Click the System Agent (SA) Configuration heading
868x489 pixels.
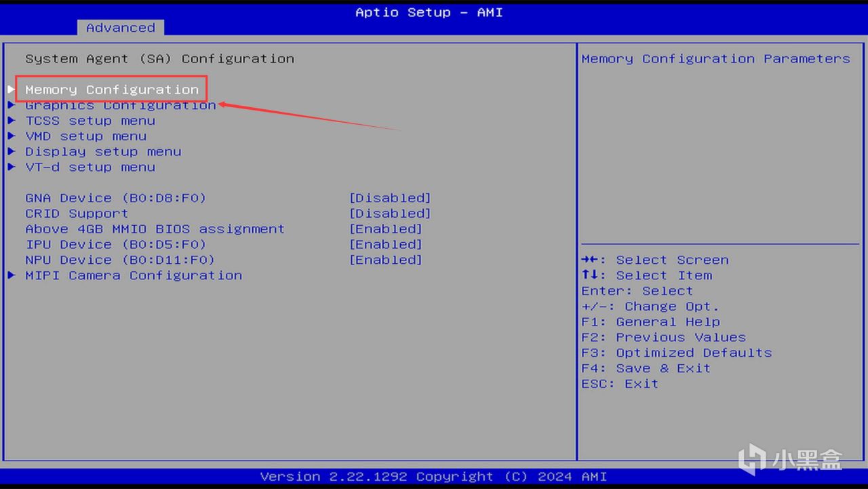(x=160, y=59)
